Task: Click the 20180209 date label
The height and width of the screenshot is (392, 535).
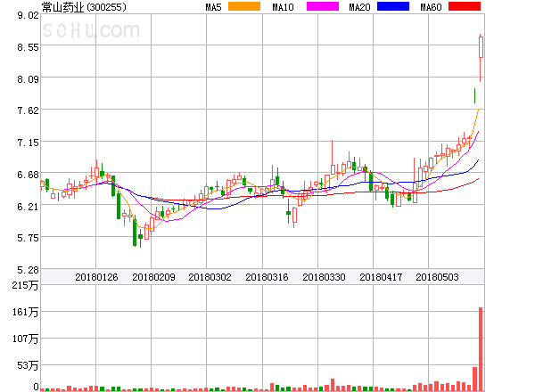Action: pos(153,277)
